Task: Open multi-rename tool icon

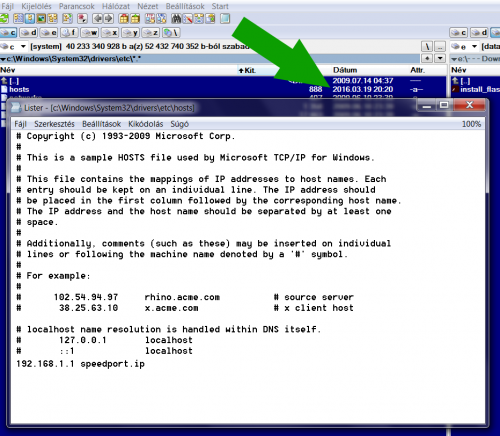Action: [188, 18]
